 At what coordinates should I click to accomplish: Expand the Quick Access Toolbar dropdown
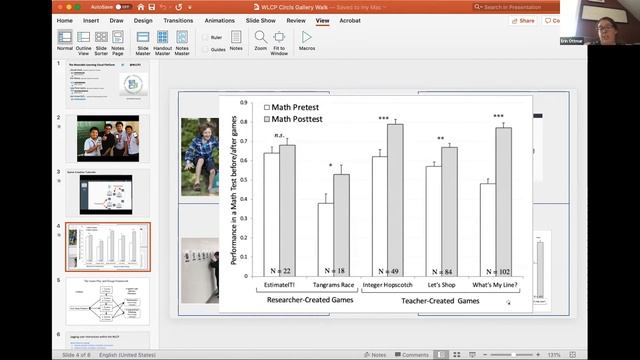pos(190,7)
